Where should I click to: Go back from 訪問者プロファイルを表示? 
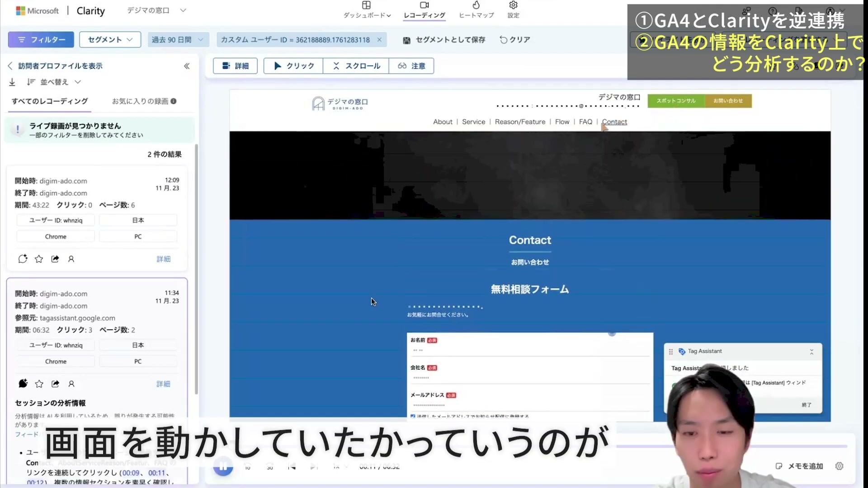[10, 66]
